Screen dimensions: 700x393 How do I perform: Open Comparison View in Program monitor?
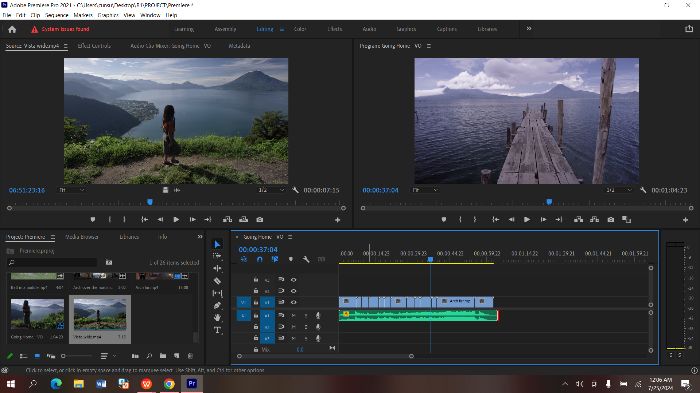click(x=627, y=219)
